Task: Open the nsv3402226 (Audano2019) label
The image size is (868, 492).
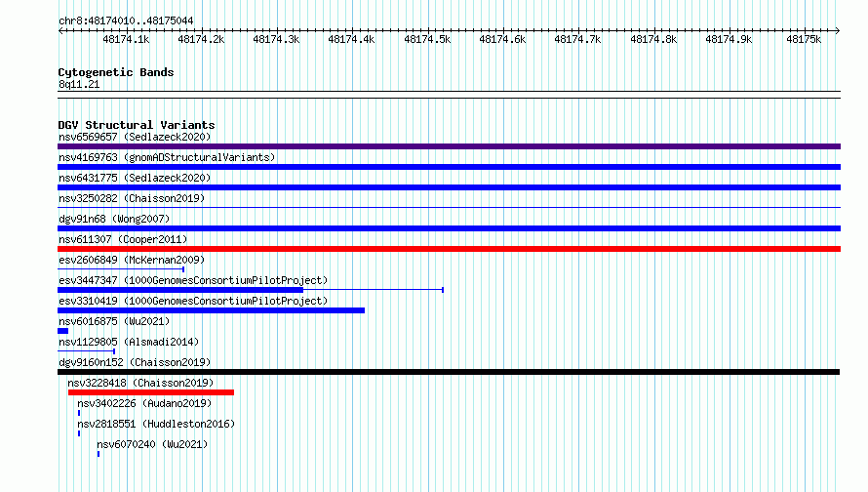Action: point(144,403)
